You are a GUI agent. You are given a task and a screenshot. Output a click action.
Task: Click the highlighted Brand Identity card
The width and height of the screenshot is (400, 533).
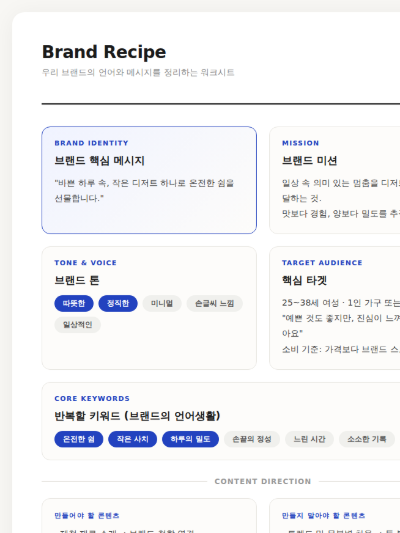(149, 180)
